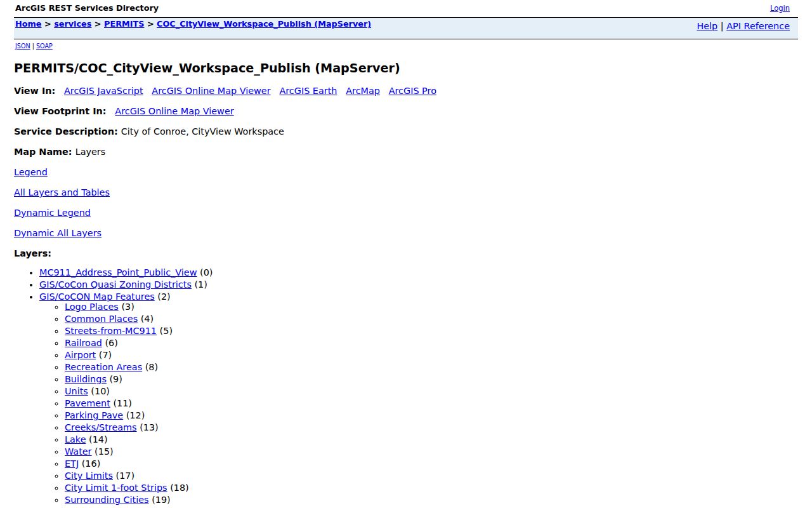Open the Help link
This screenshot has width=812, height=508.
[x=707, y=26]
